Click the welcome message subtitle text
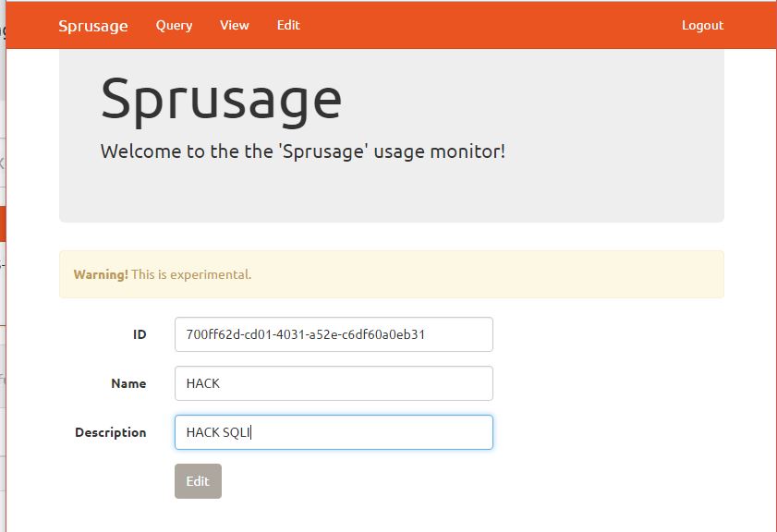 (x=302, y=151)
